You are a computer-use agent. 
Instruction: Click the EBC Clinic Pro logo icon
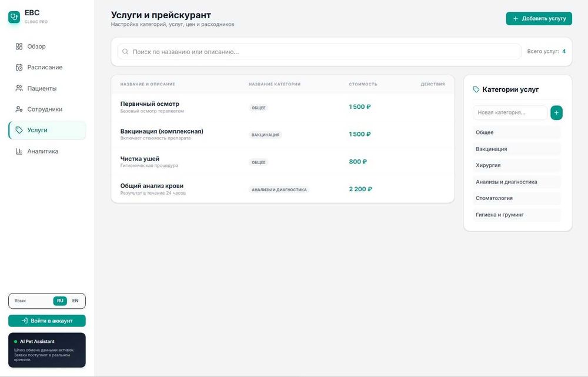(14, 17)
